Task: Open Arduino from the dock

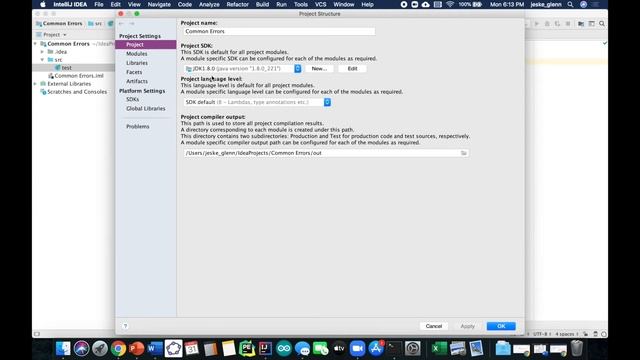Action: pos(284,349)
